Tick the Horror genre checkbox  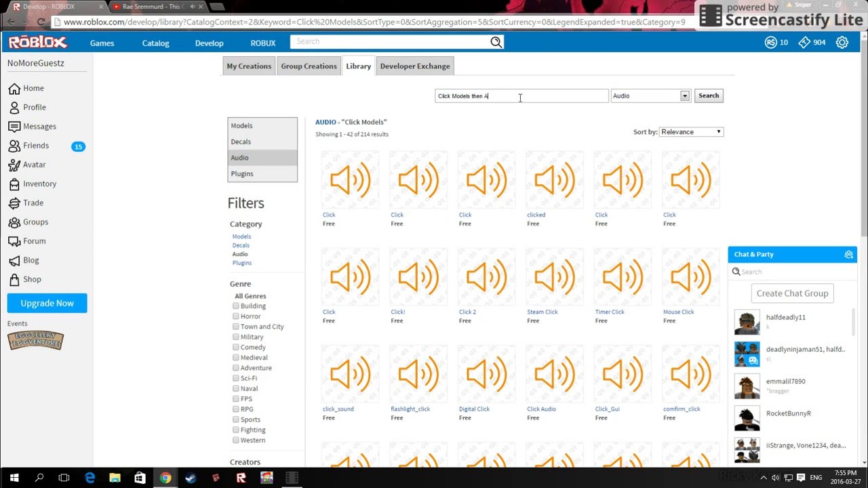[235, 316]
